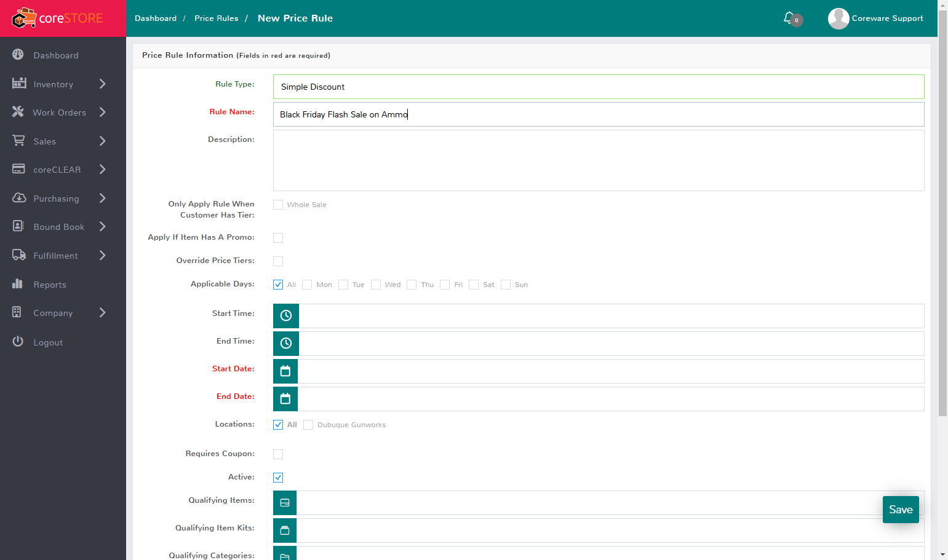This screenshot has width=948, height=560.
Task: Expand the Company submenu chevron
Action: point(103,312)
